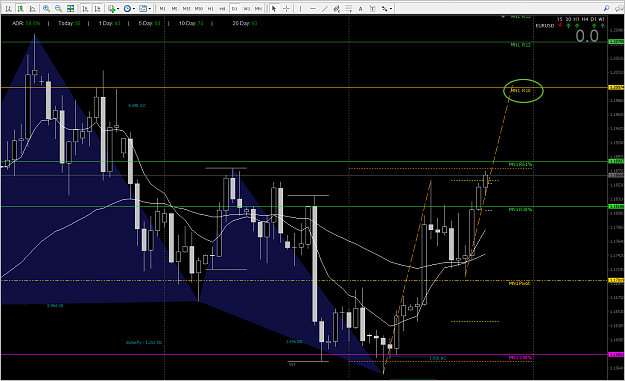Select the trendline drawing tool

tap(325, 8)
